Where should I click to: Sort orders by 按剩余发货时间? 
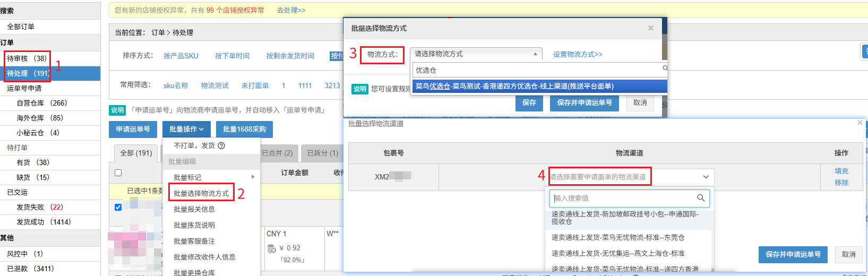tap(290, 56)
